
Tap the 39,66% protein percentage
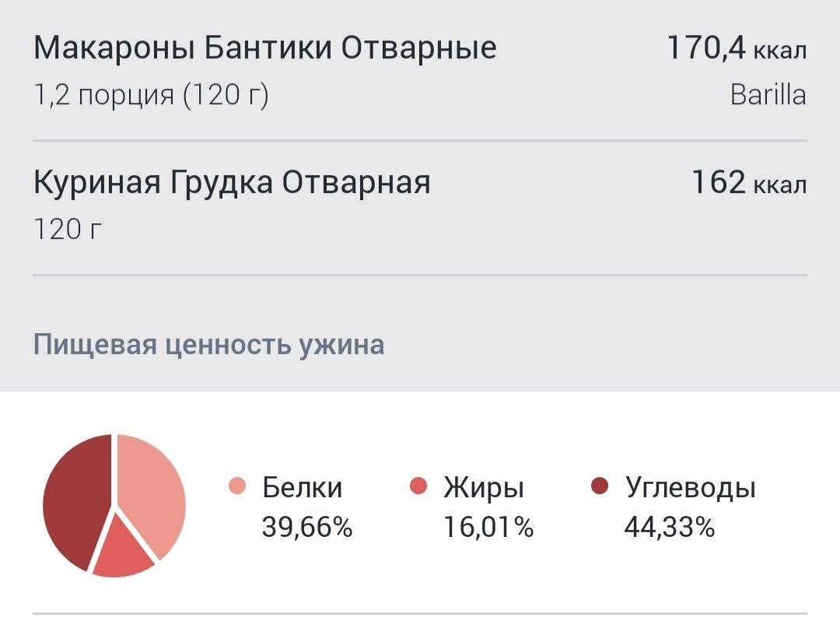tap(307, 528)
